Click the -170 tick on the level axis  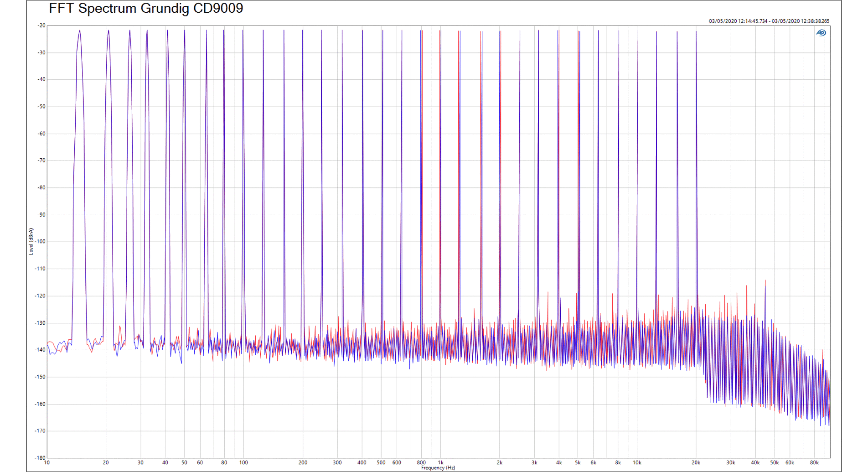pyautogui.click(x=41, y=431)
